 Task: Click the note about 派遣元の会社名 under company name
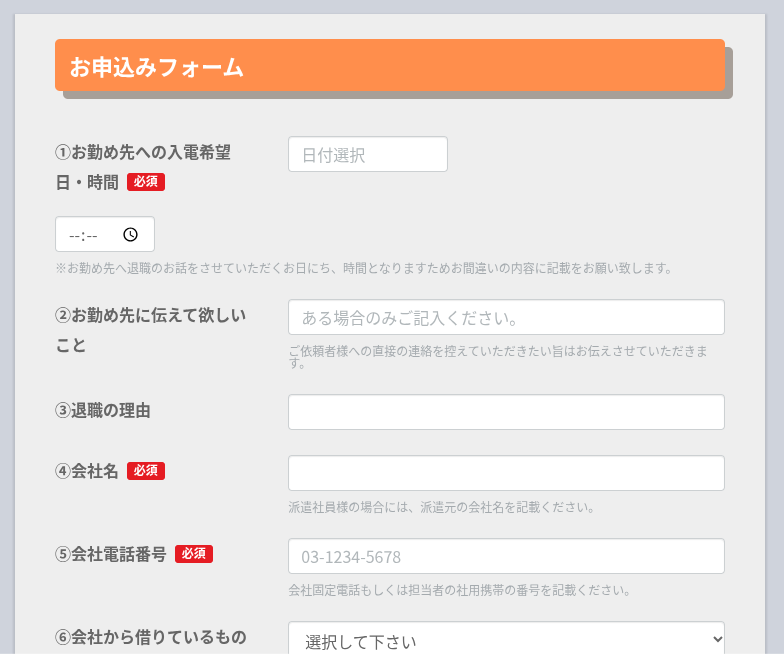(441, 507)
